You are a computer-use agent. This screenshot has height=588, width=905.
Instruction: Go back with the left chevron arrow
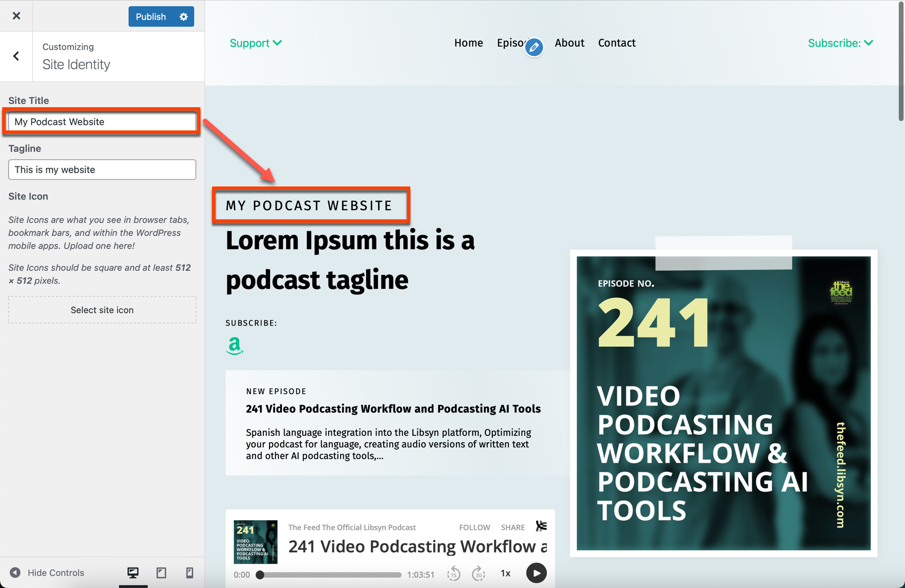tap(16, 56)
